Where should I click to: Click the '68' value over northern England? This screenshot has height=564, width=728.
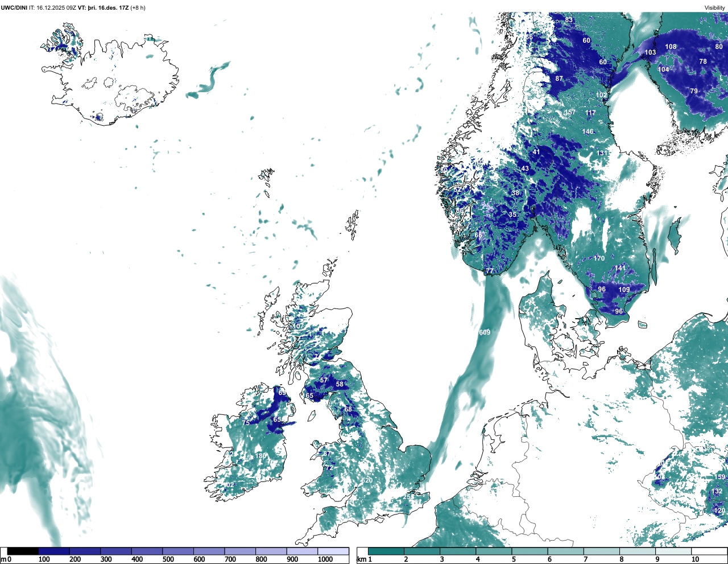(x=348, y=409)
